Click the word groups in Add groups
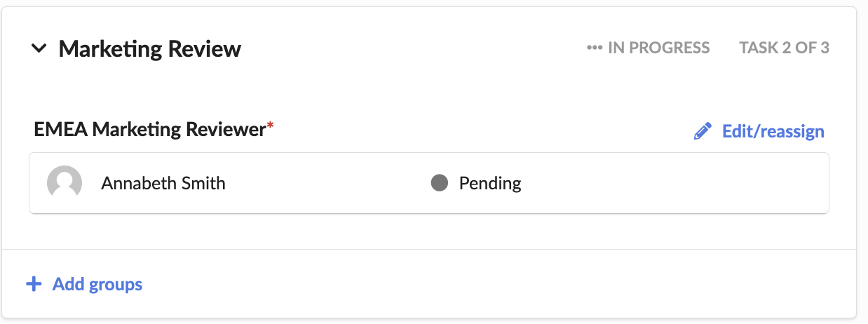The height and width of the screenshot is (324, 868). (x=116, y=285)
